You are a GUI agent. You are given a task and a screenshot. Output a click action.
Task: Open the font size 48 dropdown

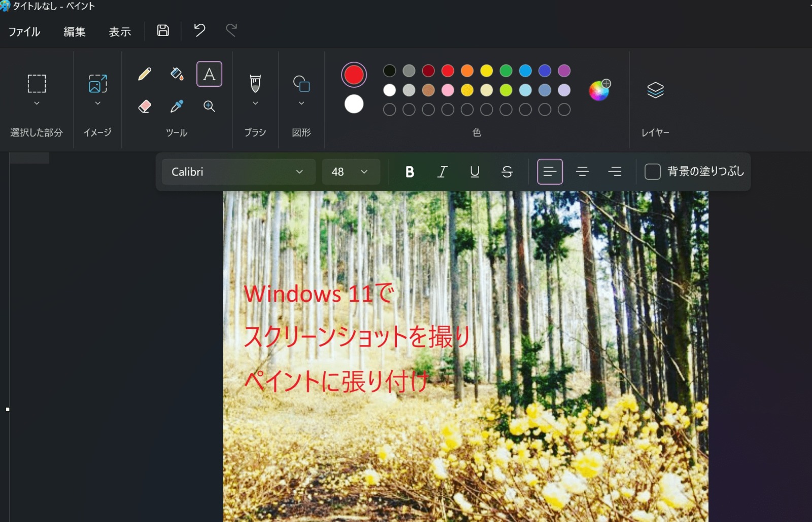(351, 171)
